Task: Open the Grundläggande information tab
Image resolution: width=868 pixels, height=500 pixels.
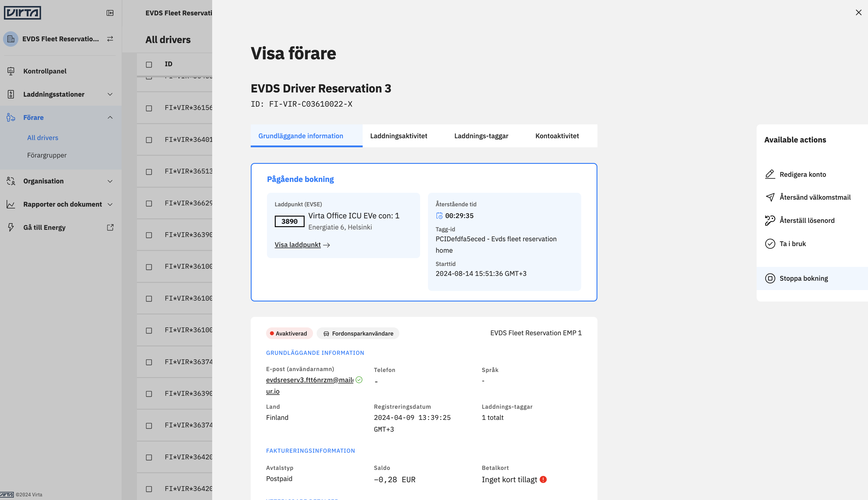Action: (x=306, y=136)
